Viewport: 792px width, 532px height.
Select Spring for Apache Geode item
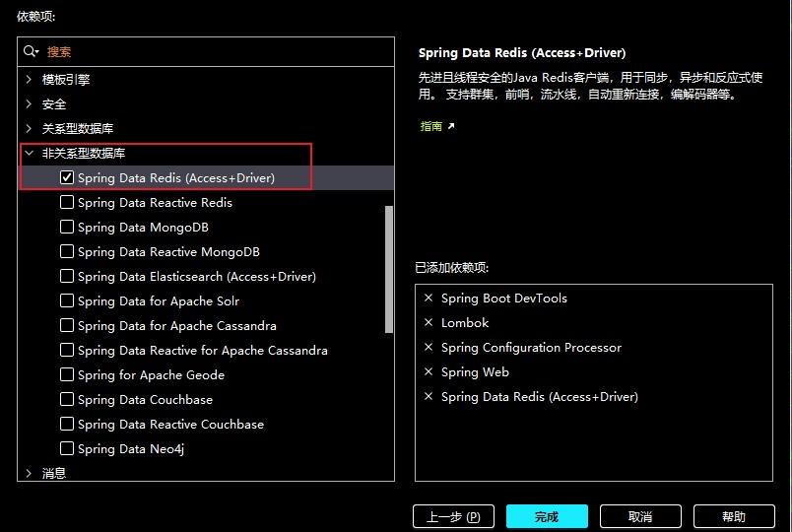click(151, 375)
